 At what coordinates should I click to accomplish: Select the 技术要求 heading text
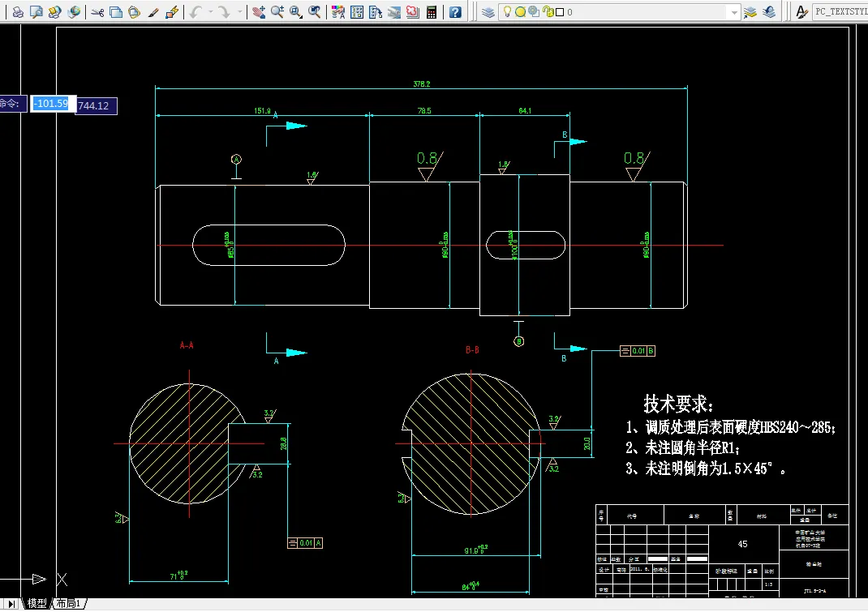point(679,404)
